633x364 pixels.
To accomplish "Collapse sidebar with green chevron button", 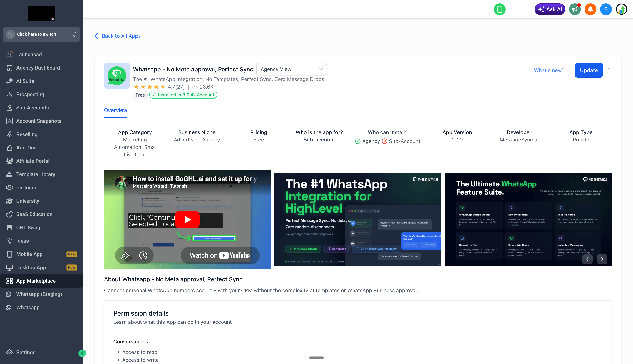I will pyautogui.click(x=82, y=353).
